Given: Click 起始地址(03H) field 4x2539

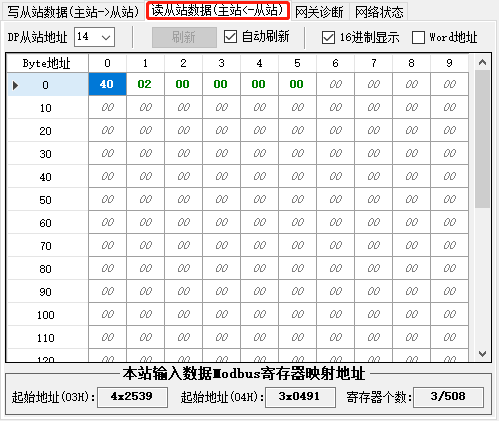Looking at the screenshot, I should tap(132, 397).
